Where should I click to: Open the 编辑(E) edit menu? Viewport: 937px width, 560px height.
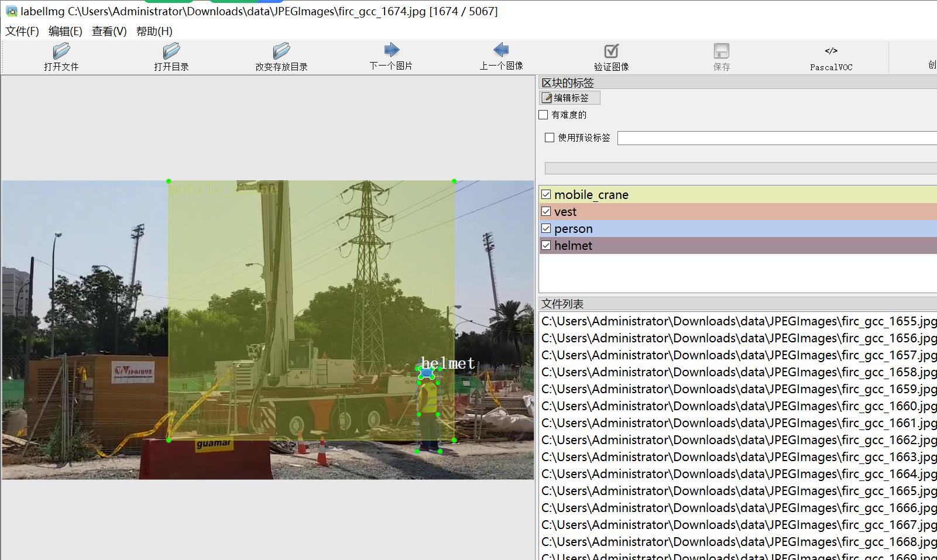[65, 31]
